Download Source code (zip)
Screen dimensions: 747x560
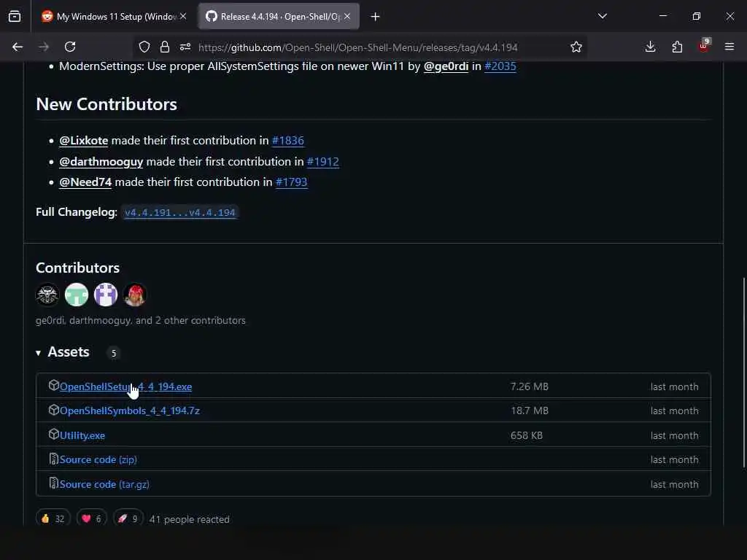coord(98,460)
